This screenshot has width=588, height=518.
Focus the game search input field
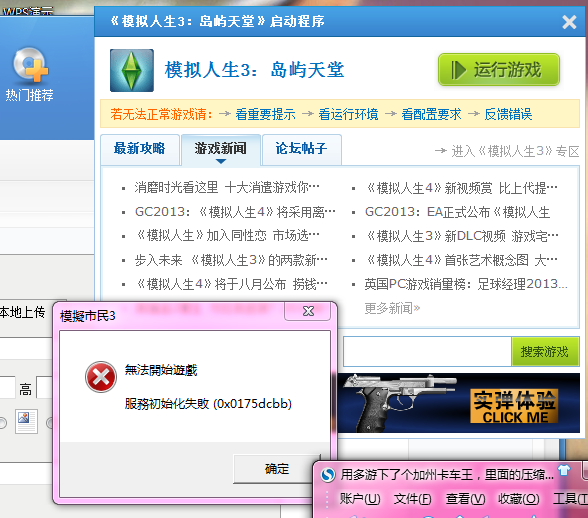[427, 351]
